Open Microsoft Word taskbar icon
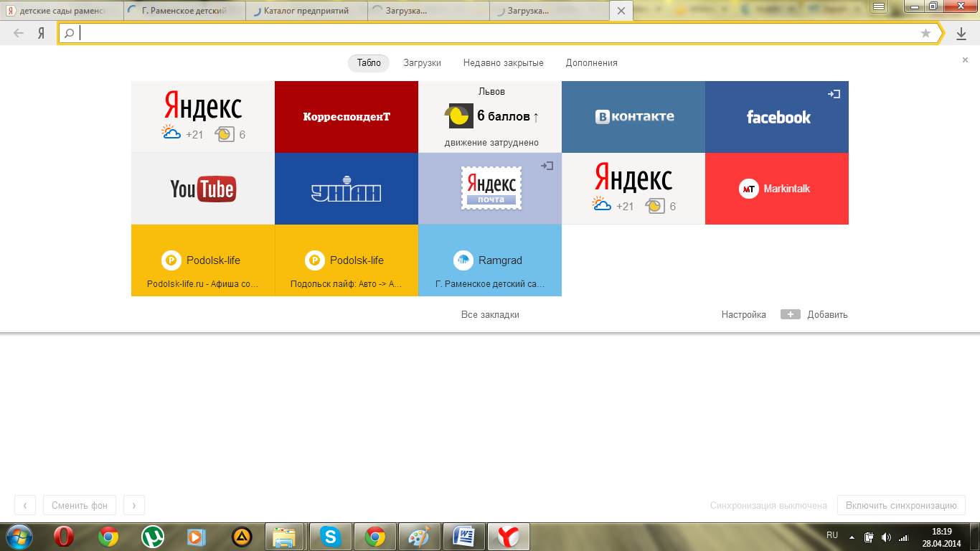980x551 pixels. click(464, 537)
